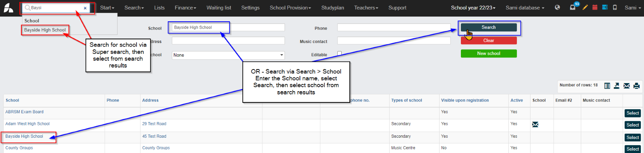644x153 pixels.
Task: Sort by Types of school header
Action: pos(407,100)
